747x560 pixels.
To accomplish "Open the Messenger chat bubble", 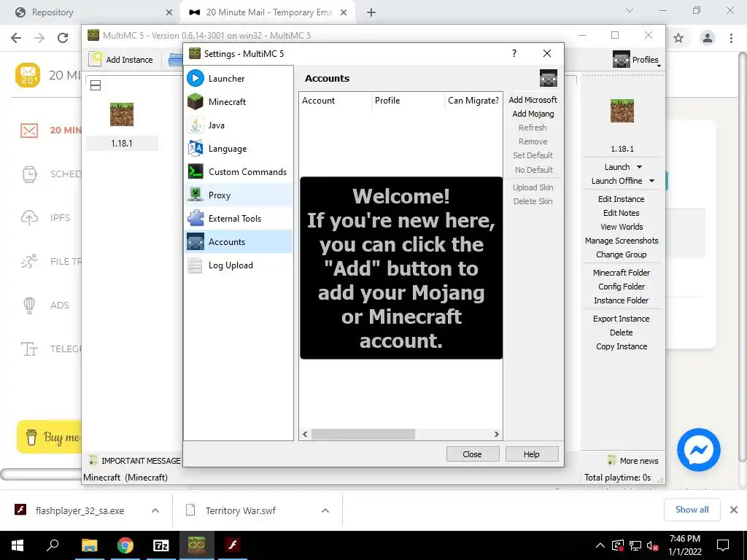I will 699,449.
